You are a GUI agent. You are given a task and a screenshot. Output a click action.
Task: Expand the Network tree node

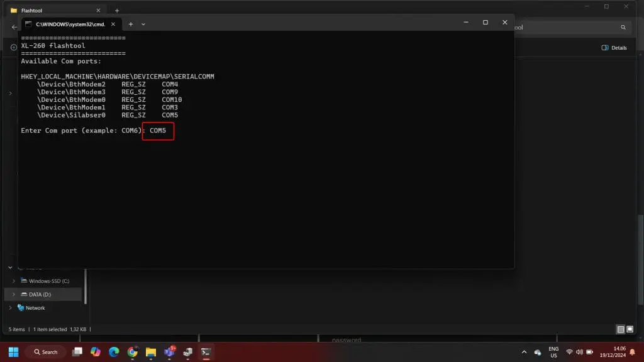(x=10, y=308)
